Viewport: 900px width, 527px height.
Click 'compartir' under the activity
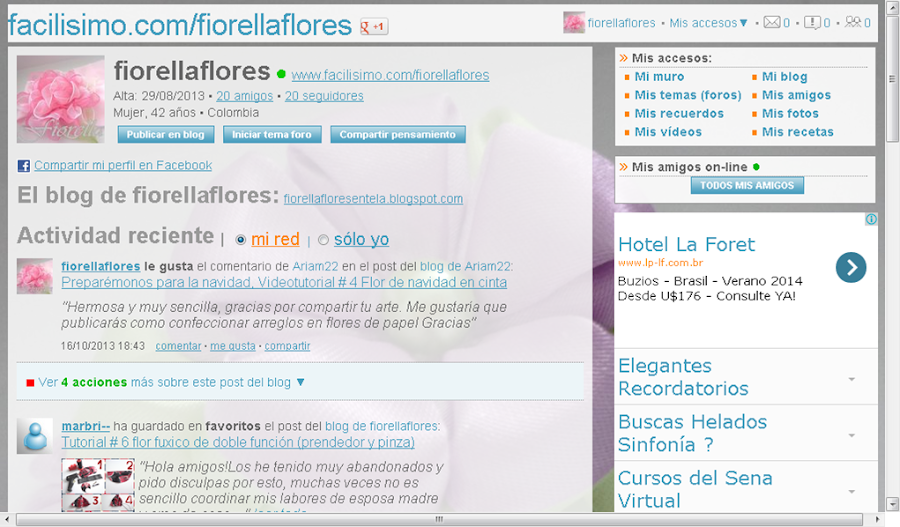click(287, 346)
